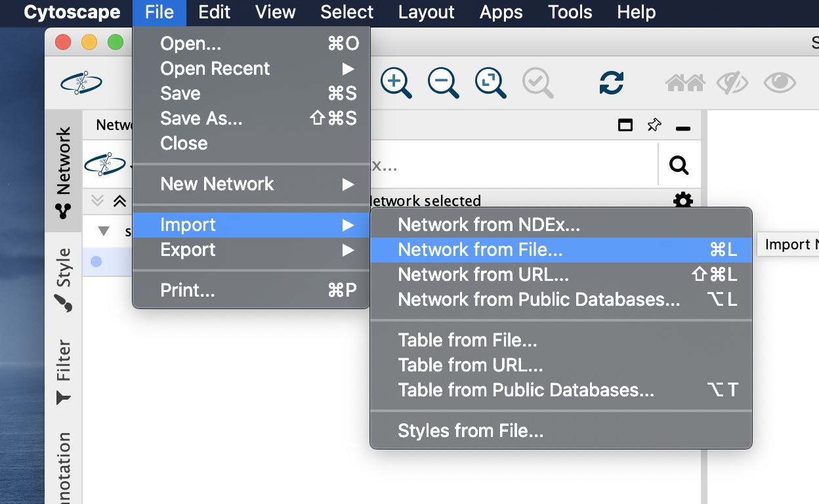Expand the Export submenu
819x504 pixels.
click(x=251, y=250)
